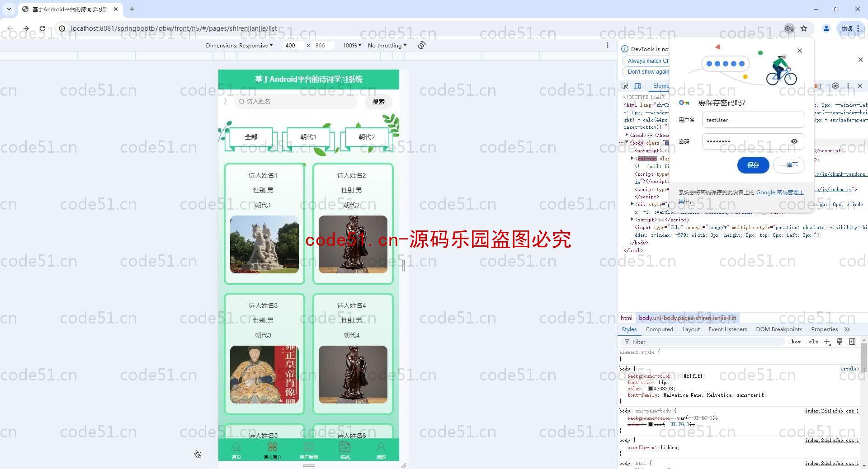868x469 pixels.
Task: Open the 用户原创 bottom tab
Action: [x=309, y=450]
